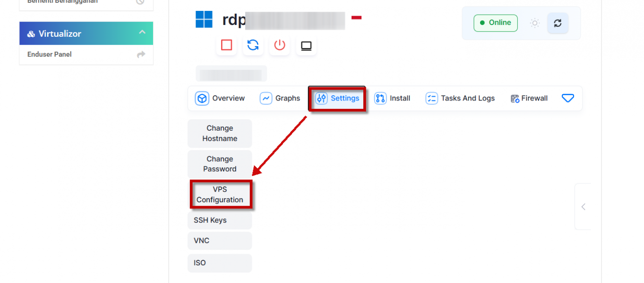Click the share arrow beside Enduser Panel
The image size is (644, 283).
141,55
